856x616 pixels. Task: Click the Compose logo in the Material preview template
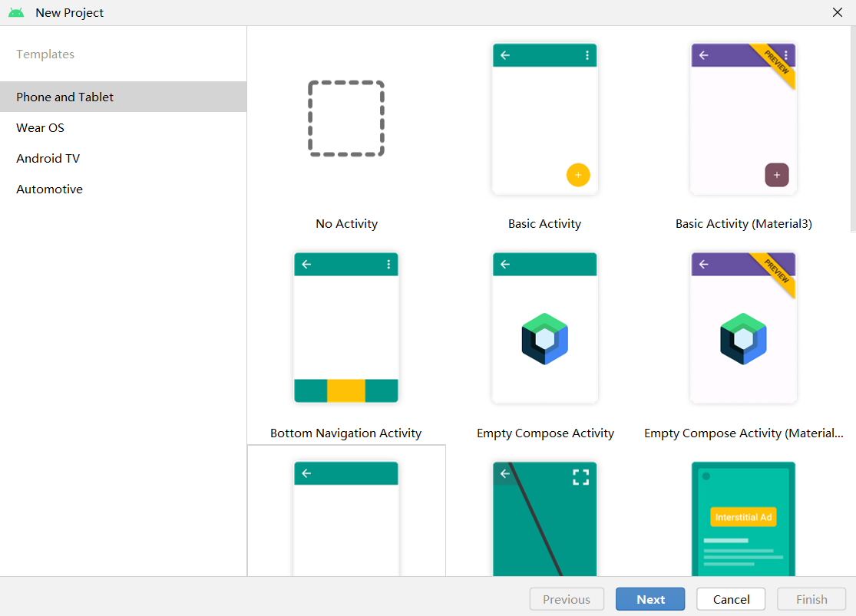pyautogui.click(x=743, y=338)
